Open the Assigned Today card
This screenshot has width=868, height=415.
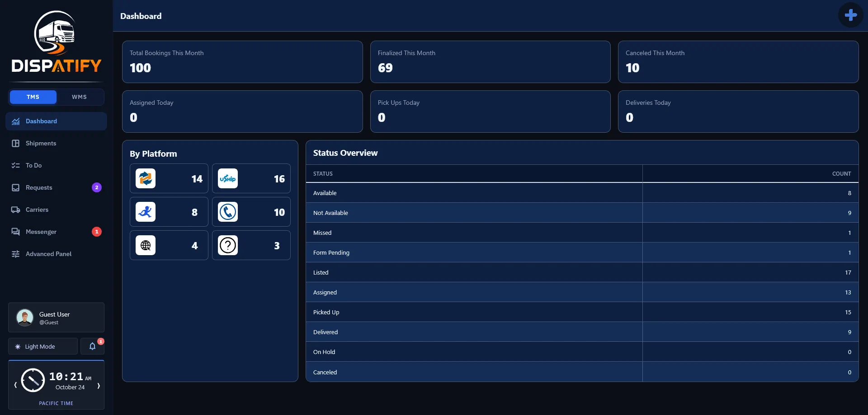point(242,112)
